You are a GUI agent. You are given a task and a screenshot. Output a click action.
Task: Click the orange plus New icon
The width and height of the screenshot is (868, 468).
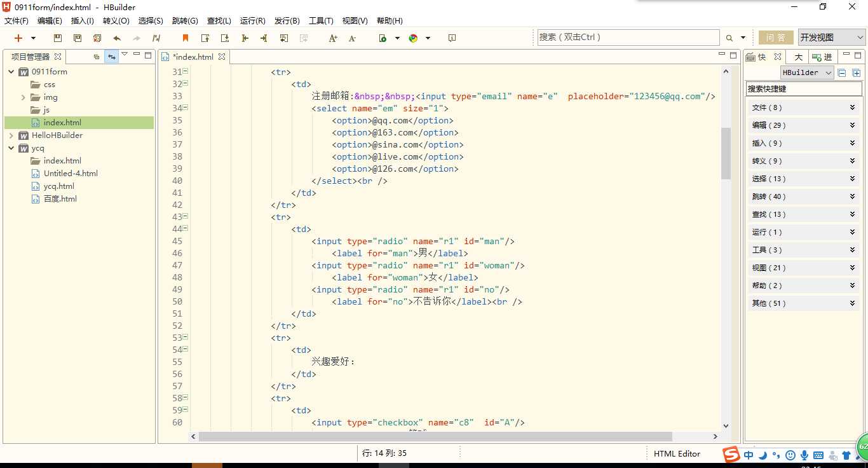[18, 38]
